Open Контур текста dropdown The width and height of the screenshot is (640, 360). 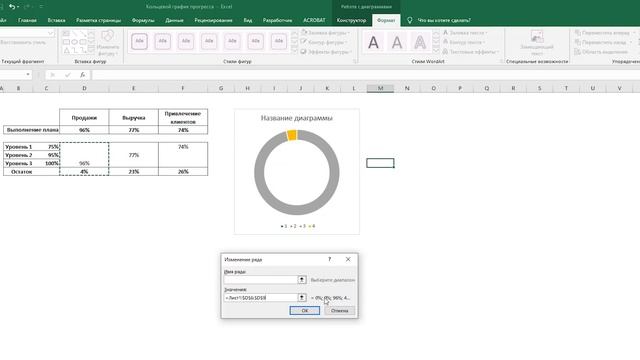[464, 42]
